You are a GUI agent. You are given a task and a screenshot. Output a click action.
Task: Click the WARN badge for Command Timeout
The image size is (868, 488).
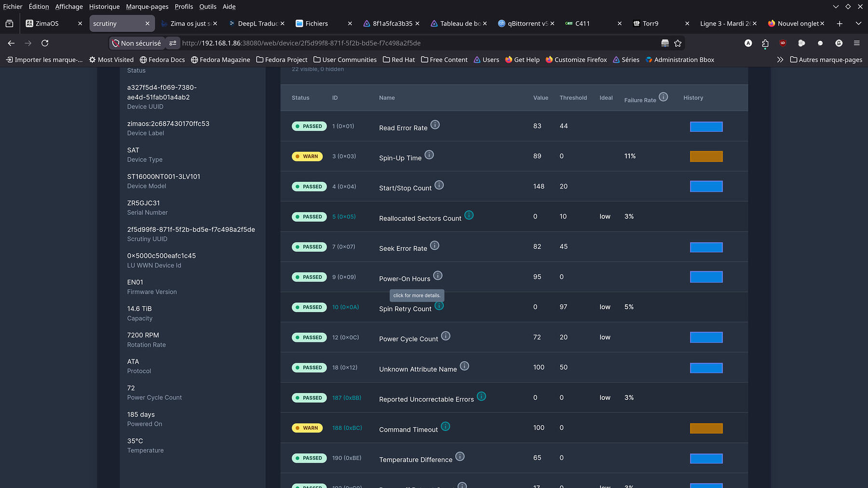coord(307,428)
